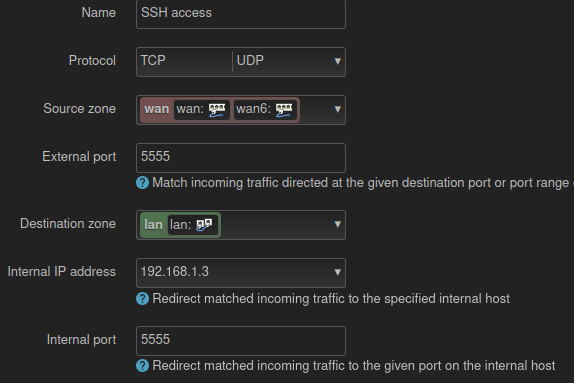Click the External port help question-mark icon
This screenshot has height=383, width=574.
point(142,182)
